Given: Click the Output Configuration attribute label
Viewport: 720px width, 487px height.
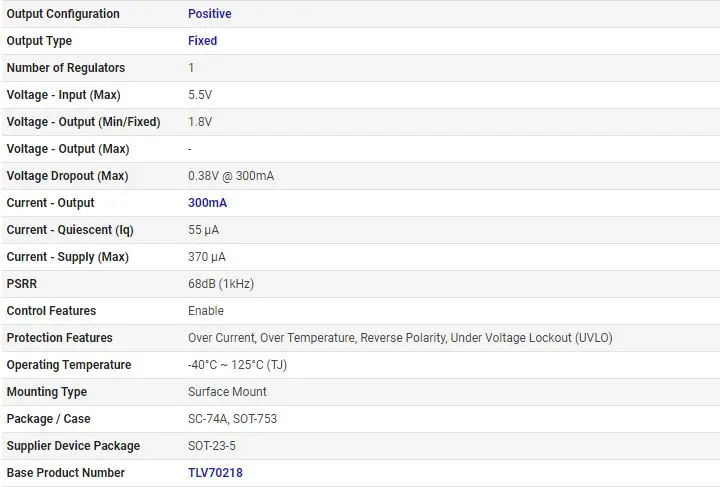Looking at the screenshot, I should pyautogui.click(x=63, y=14).
